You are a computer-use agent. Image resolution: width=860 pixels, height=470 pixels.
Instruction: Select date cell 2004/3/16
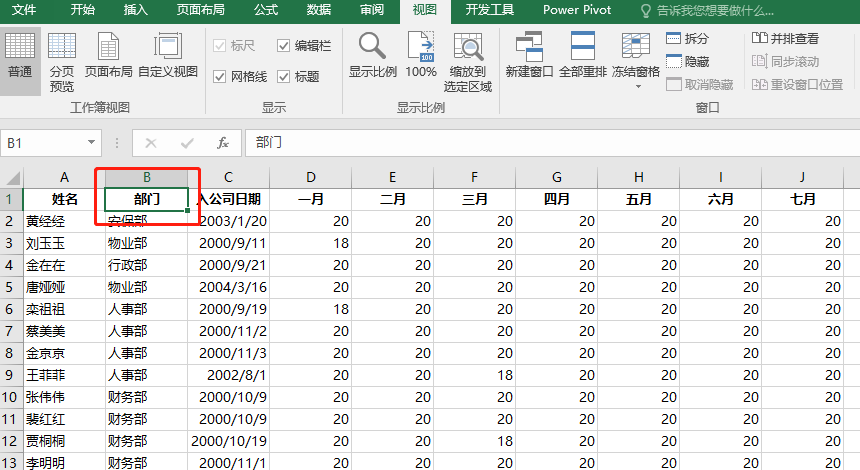pyautogui.click(x=228, y=287)
